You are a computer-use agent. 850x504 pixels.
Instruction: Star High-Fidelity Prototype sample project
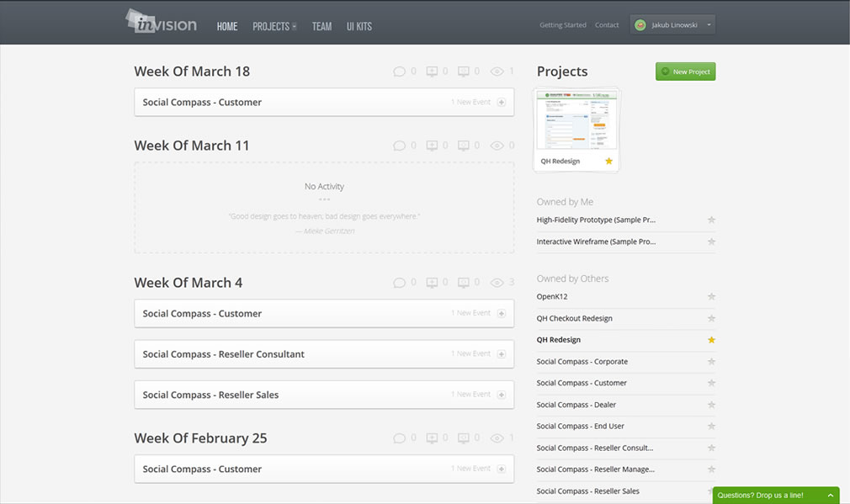coord(711,220)
